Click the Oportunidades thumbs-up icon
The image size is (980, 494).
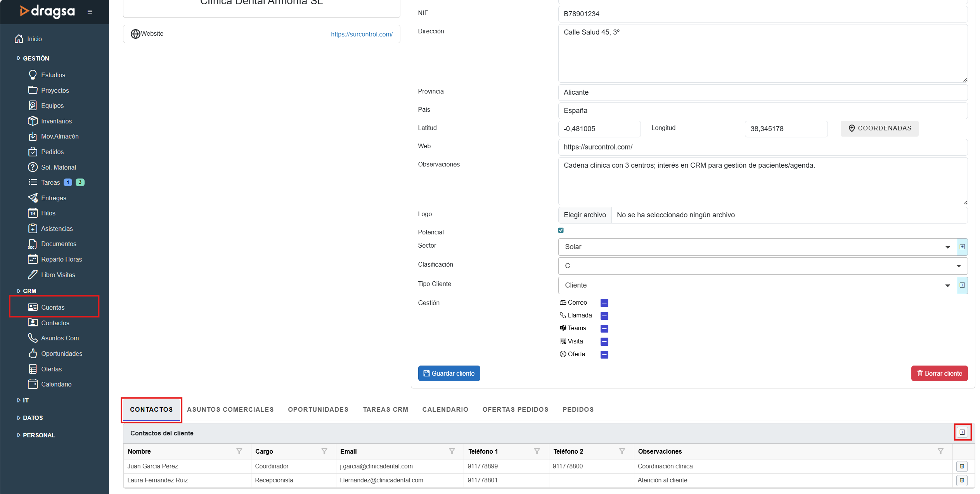point(33,354)
